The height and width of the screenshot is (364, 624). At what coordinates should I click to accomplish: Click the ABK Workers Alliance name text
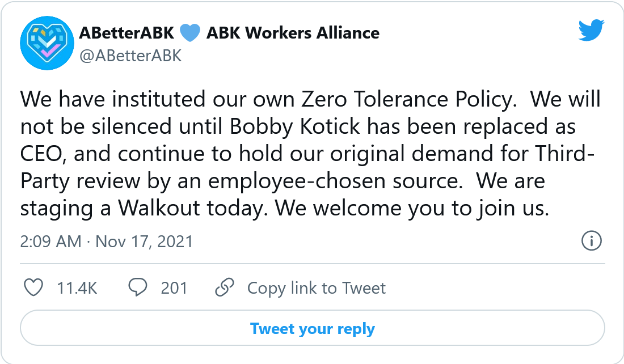293,33
